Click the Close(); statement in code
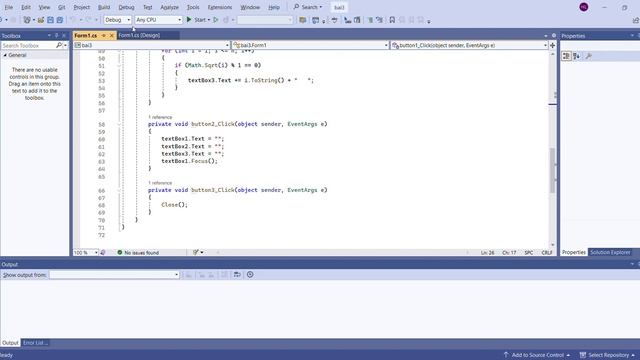 click(174, 205)
